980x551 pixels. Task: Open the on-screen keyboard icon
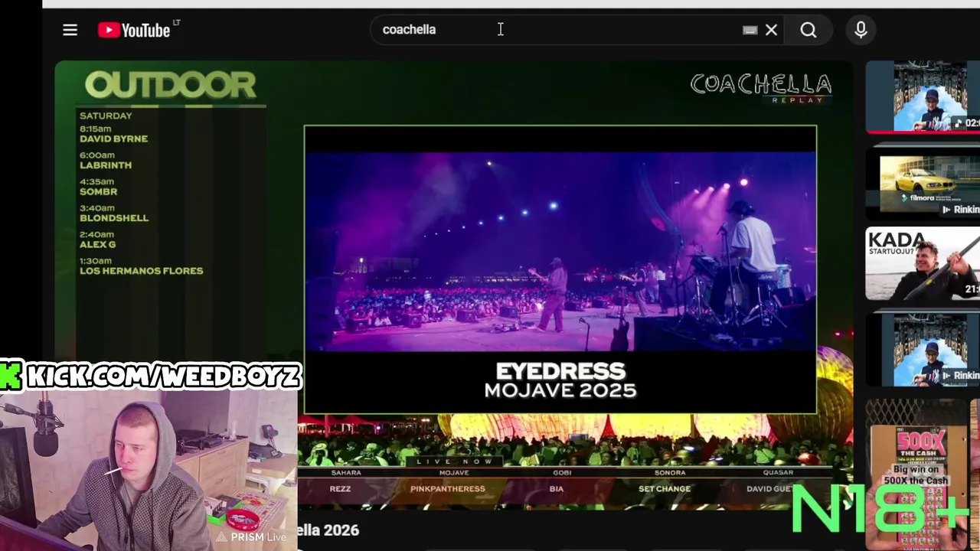tap(750, 30)
